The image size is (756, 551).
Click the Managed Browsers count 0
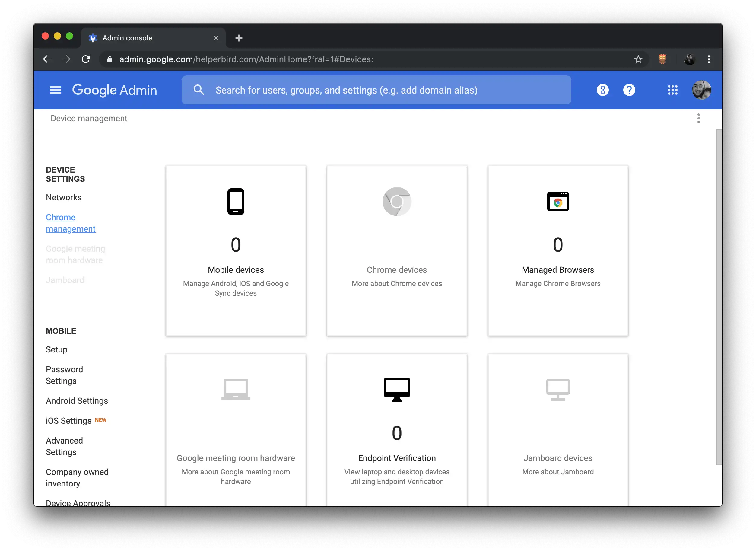pyautogui.click(x=557, y=245)
